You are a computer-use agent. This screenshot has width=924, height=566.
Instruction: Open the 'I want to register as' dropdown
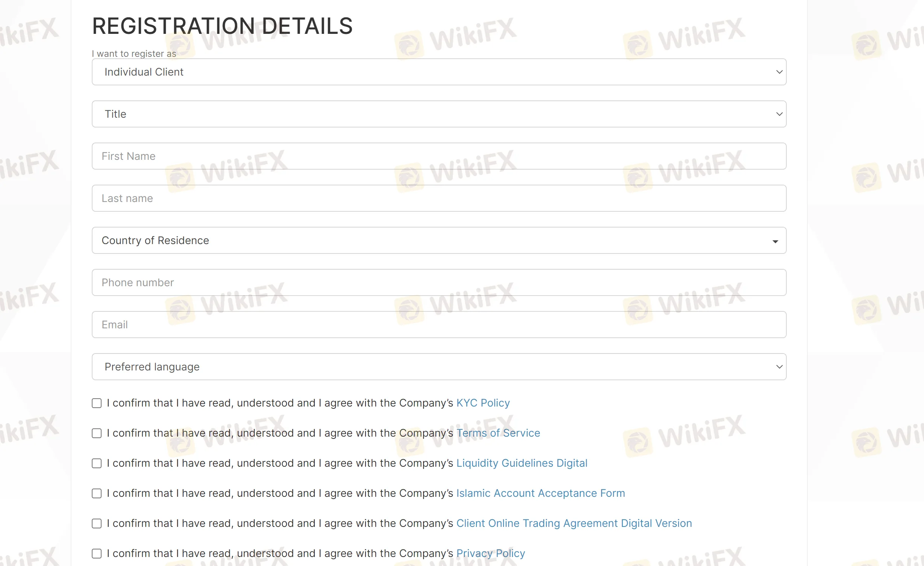(x=439, y=72)
